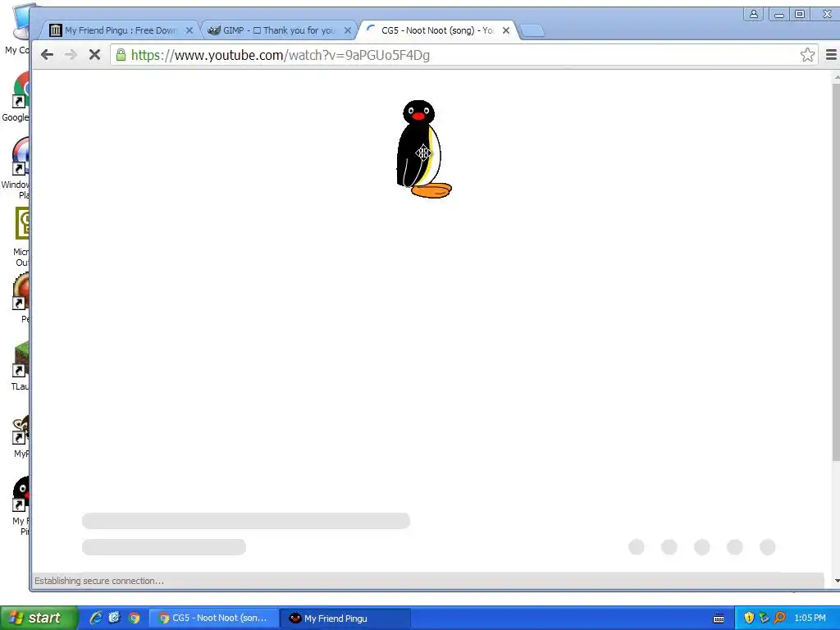Click the 1:05 PM system clock

[x=810, y=618]
